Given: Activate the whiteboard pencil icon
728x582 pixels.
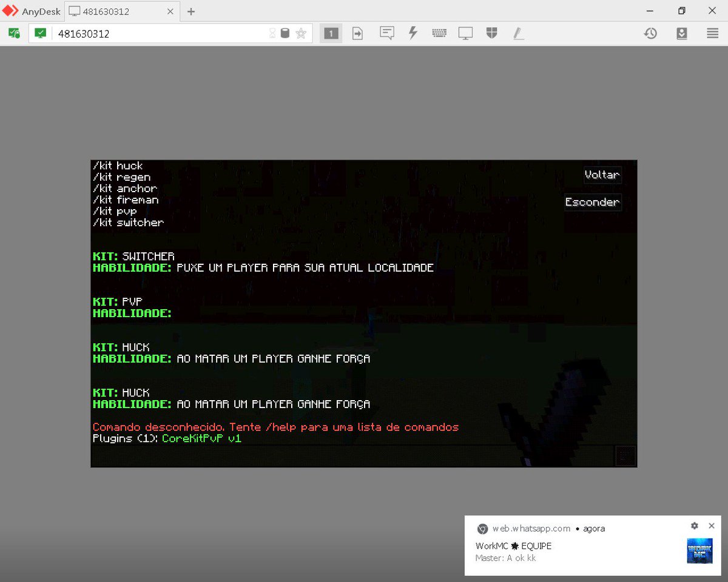Looking at the screenshot, I should 518,33.
